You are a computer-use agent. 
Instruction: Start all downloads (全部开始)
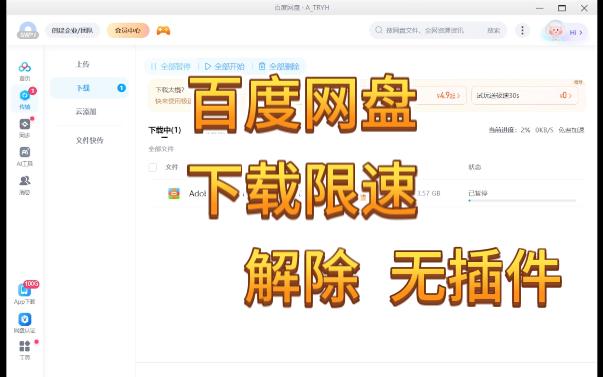225,67
